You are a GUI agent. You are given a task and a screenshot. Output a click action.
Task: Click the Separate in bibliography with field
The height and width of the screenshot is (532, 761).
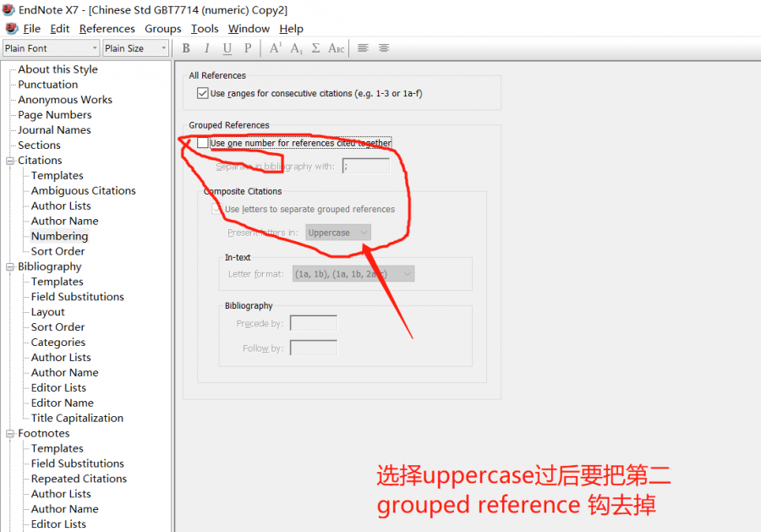point(366,166)
